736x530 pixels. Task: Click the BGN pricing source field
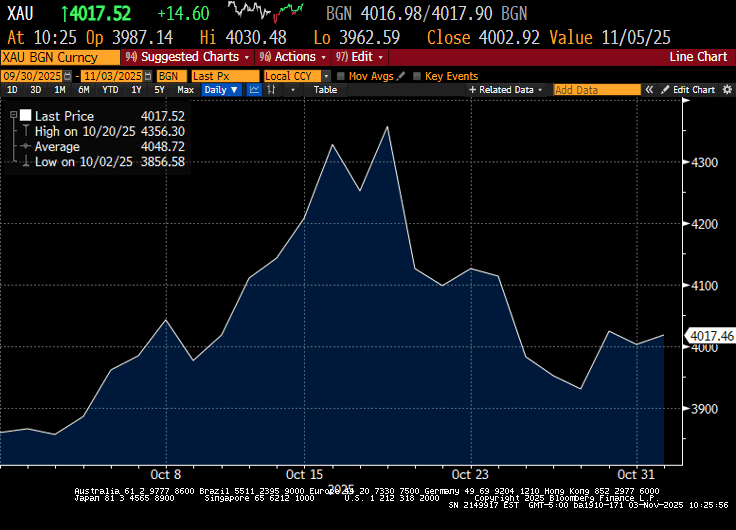(x=172, y=76)
